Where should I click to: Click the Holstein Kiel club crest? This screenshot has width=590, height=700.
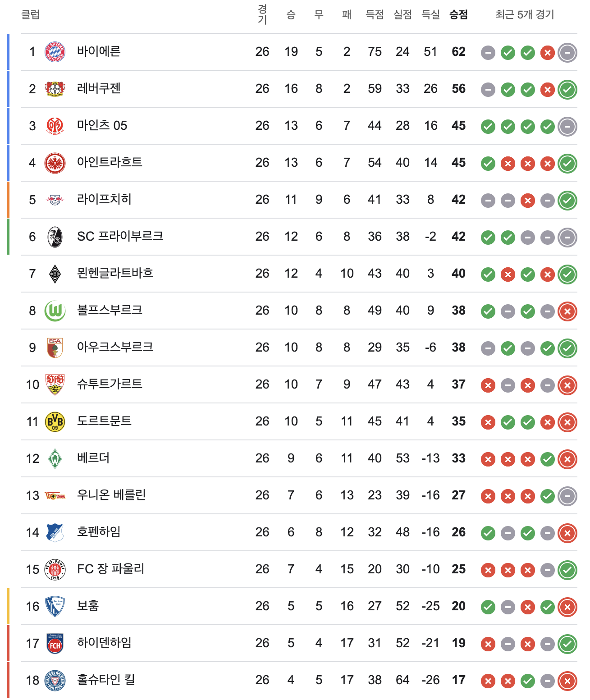(x=55, y=681)
